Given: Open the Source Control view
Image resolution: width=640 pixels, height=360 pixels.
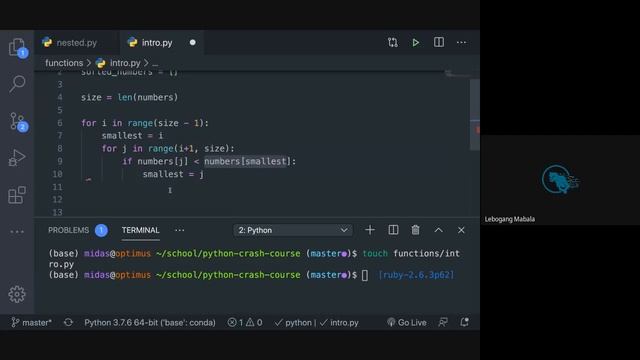Looking at the screenshot, I should [x=17, y=121].
